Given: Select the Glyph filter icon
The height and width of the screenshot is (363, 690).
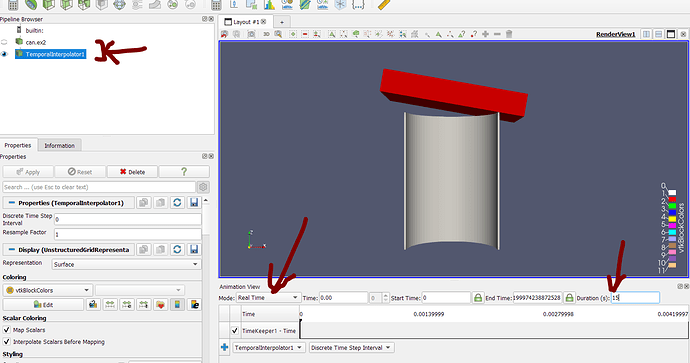Looking at the screenshot, I should coord(119,4).
